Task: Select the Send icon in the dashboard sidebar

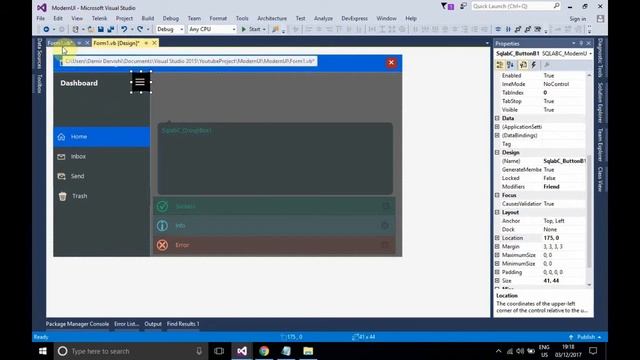Action: pyautogui.click(x=61, y=176)
